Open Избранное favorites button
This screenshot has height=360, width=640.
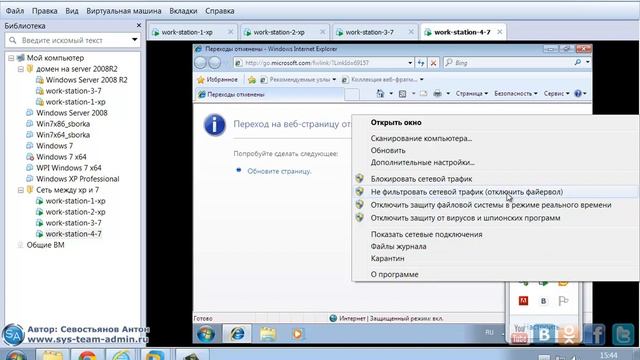point(218,80)
